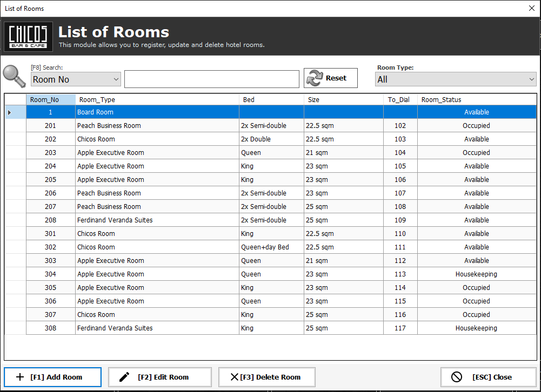
Task: Click the search text input box
Action: click(211, 79)
